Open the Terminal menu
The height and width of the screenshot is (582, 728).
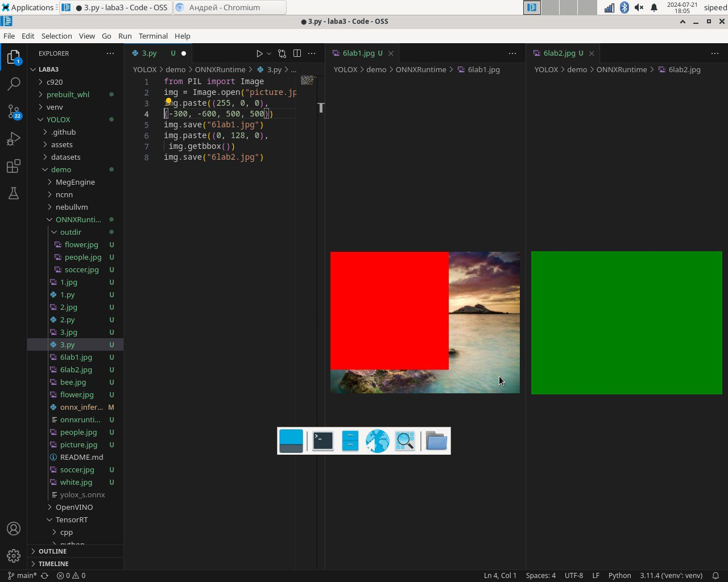tap(153, 36)
